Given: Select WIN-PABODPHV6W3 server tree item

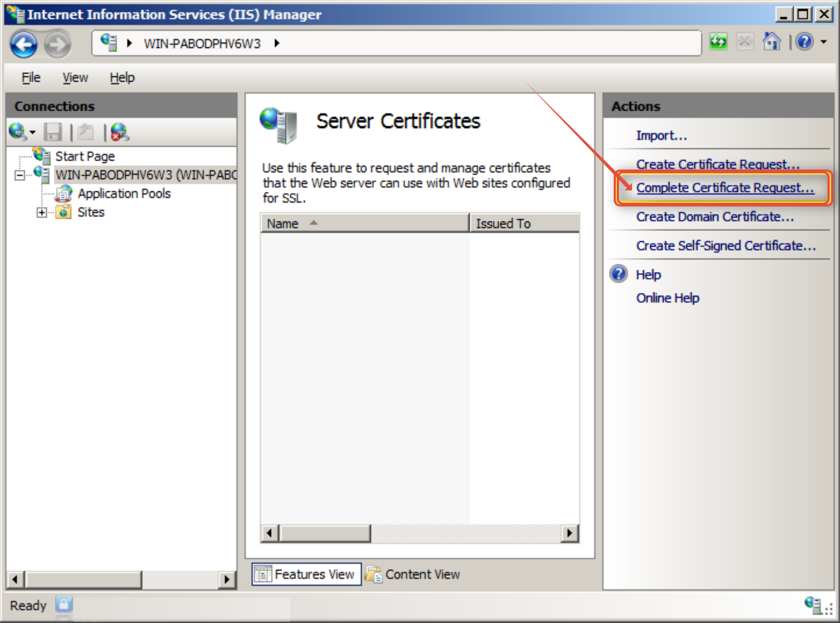Looking at the screenshot, I should click(146, 175).
